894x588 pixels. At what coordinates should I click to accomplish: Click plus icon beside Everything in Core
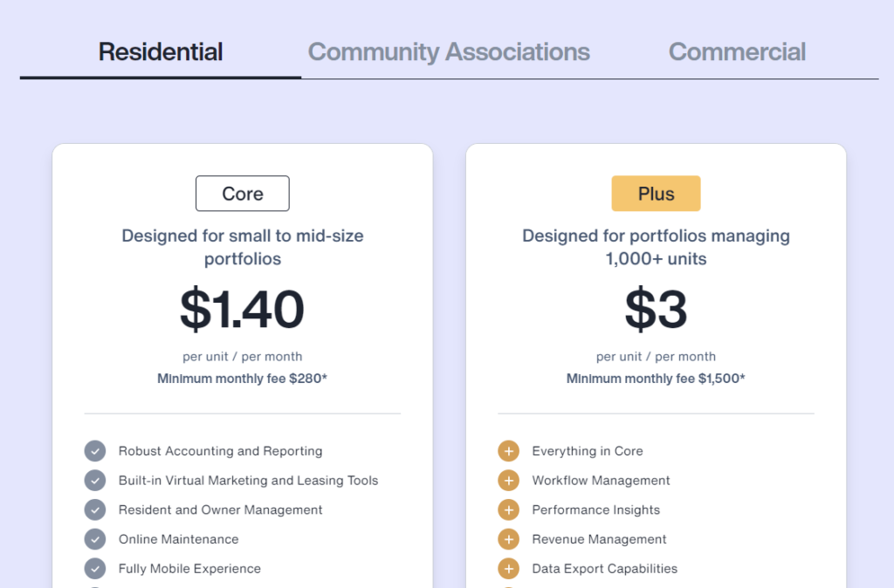pyautogui.click(x=508, y=451)
